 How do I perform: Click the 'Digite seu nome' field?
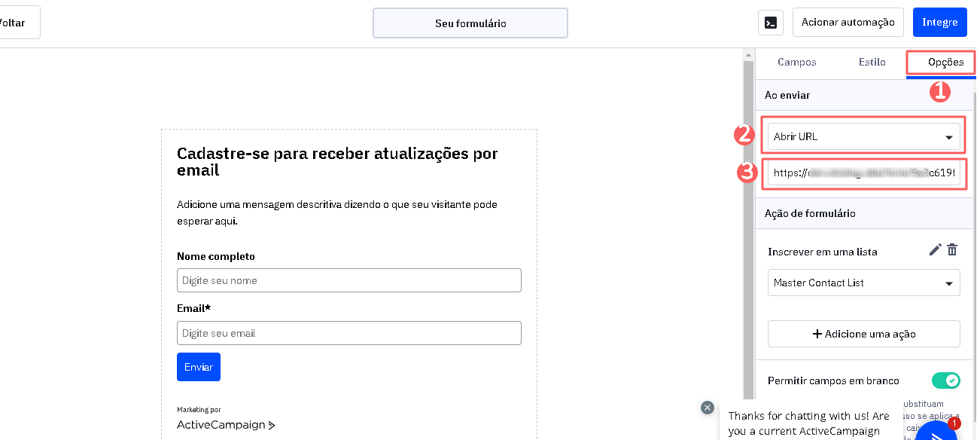point(348,280)
